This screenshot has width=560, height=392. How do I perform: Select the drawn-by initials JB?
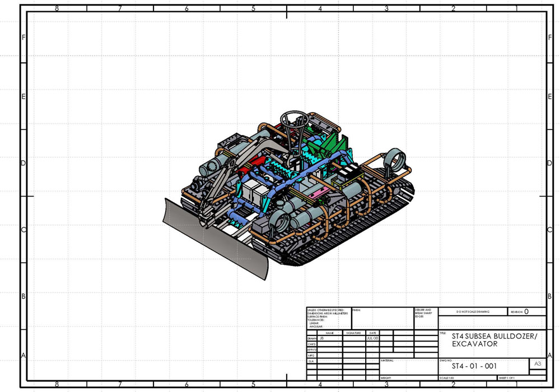321,338
